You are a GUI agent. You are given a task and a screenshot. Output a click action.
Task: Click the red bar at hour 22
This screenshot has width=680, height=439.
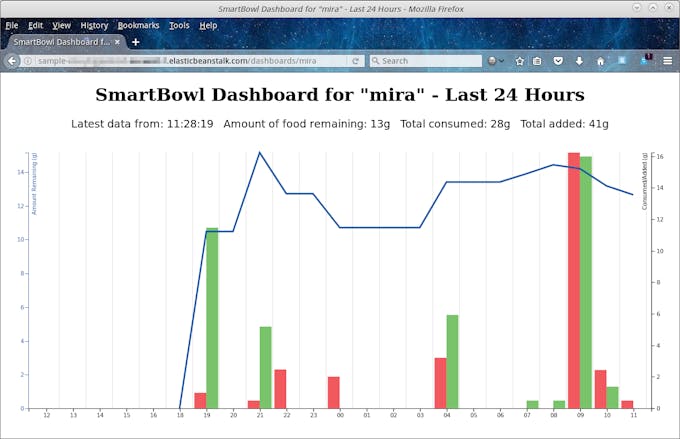pos(281,389)
